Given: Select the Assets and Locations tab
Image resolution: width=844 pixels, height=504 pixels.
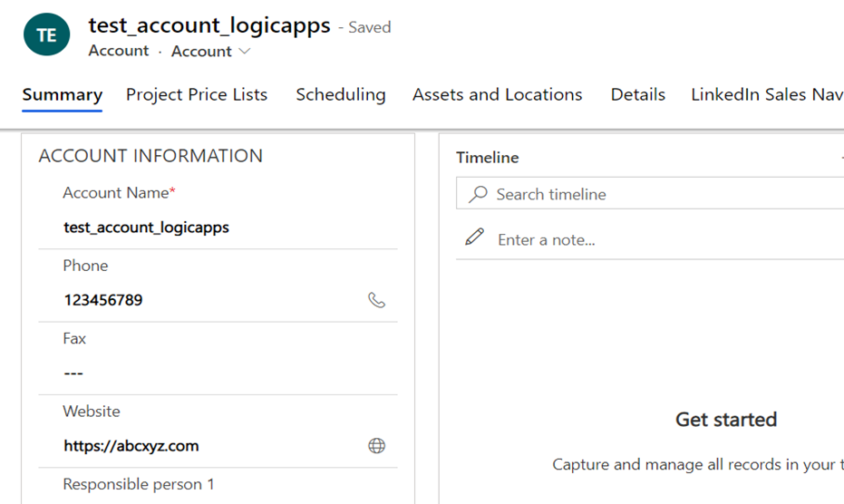Looking at the screenshot, I should pyautogui.click(x=498, y=95).
